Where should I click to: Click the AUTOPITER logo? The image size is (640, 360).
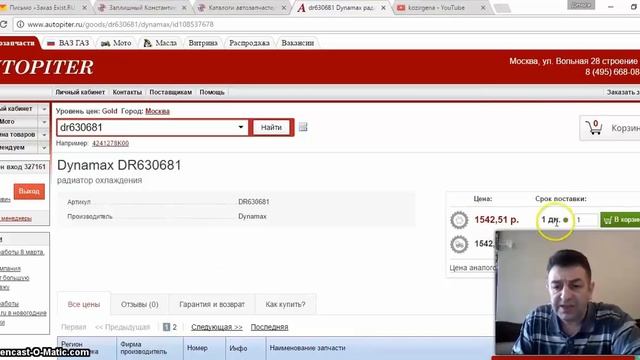tap(47, 67)
